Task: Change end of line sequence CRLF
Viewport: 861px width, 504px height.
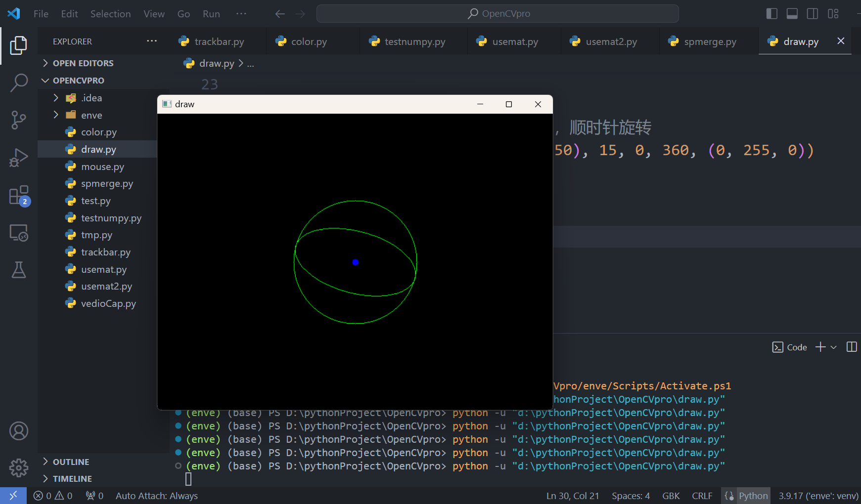Action: (702, 496)
